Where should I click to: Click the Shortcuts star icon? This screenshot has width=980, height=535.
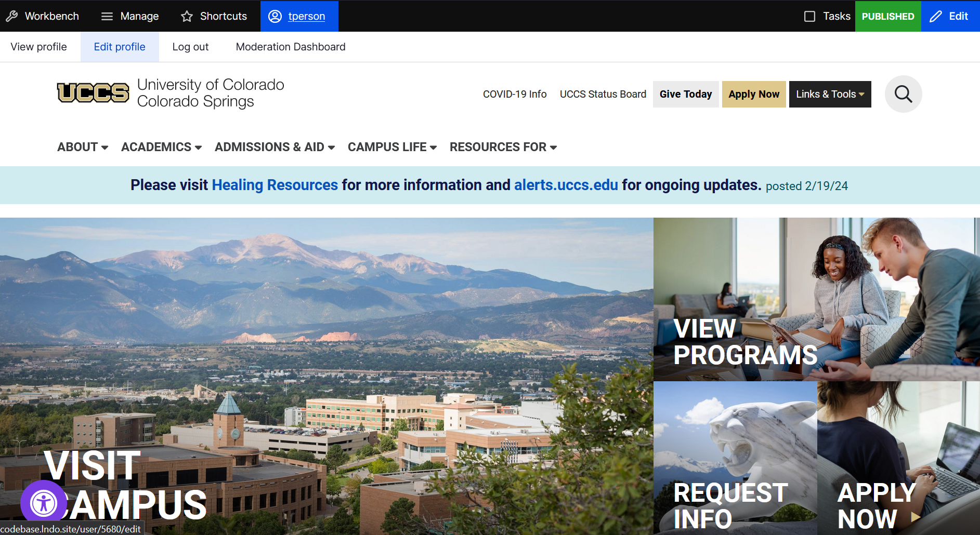[x=187, y=16]
